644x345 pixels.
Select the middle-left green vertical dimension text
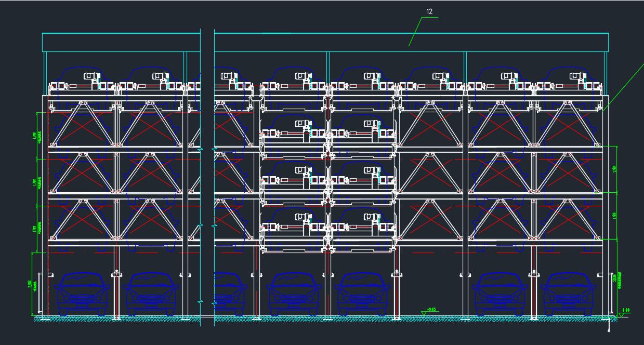click(35, 183)
